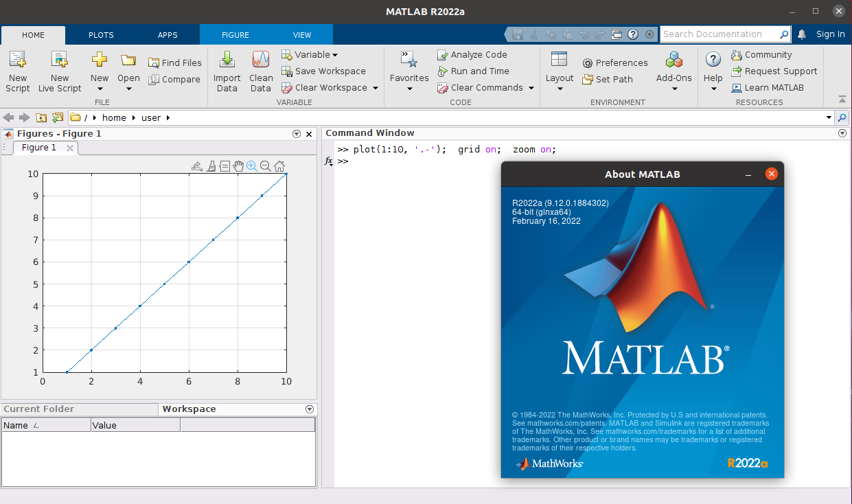852x504 pixels.
Task: Select the Zoom Out tool on figure axes
Action: [x=266, y=165]
